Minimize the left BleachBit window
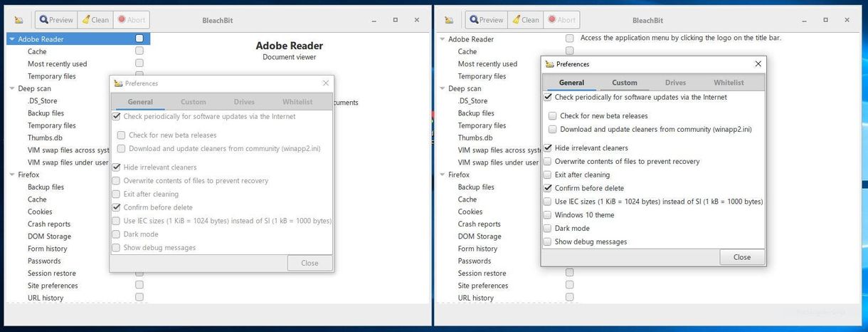The width and height of the screenshot is (868, 332). (374, 20)
